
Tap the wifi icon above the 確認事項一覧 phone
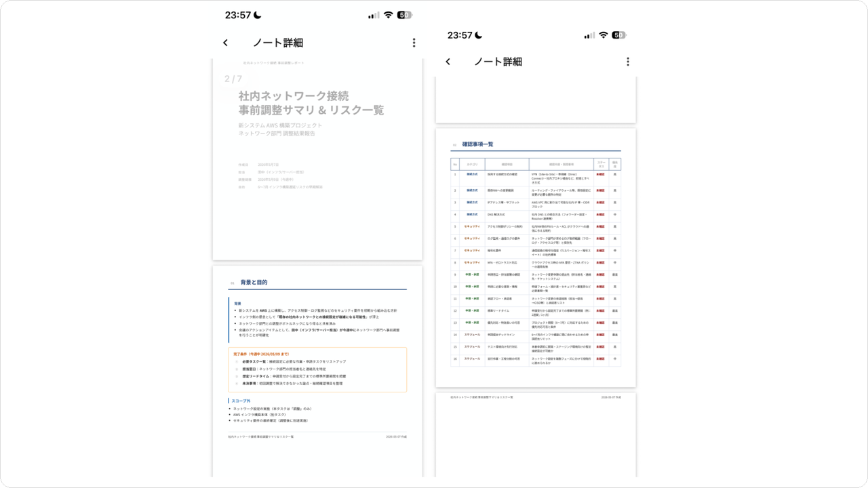click(603, 35)
